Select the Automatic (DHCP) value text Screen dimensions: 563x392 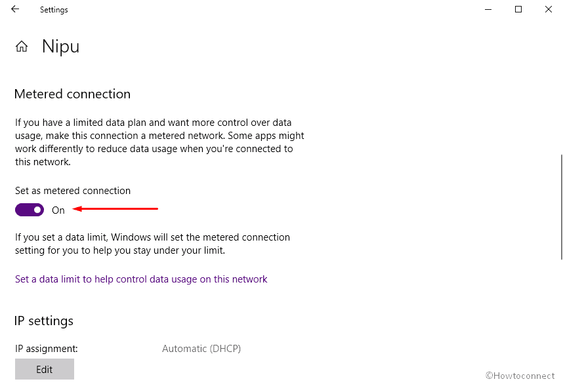point(201,349)
